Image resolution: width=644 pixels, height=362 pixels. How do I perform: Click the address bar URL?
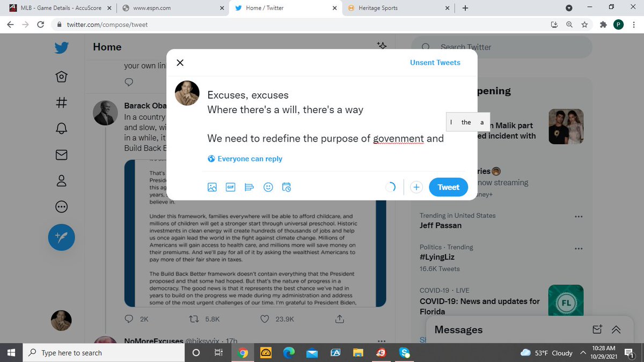pyautogui.click(x=107, y=25)
